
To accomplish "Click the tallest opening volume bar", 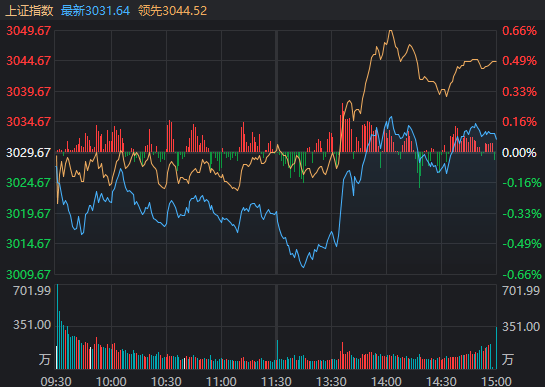I will [x=57, y=326].
